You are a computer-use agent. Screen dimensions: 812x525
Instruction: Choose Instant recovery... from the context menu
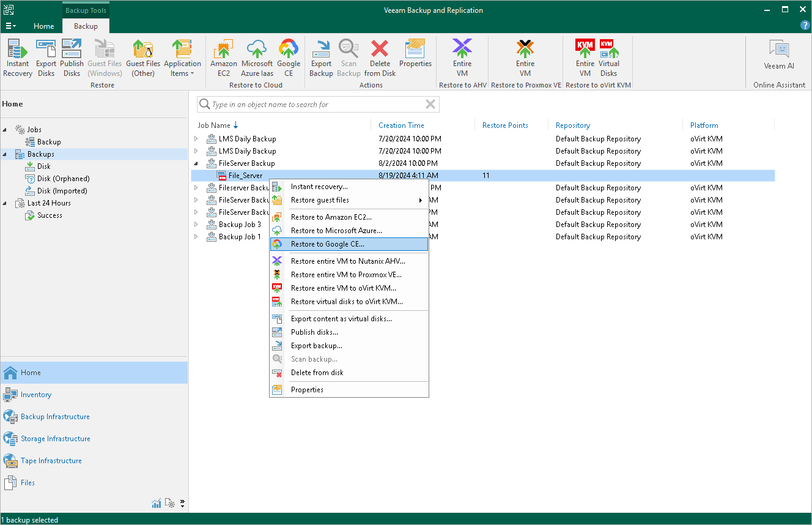(x=349, y=187)
